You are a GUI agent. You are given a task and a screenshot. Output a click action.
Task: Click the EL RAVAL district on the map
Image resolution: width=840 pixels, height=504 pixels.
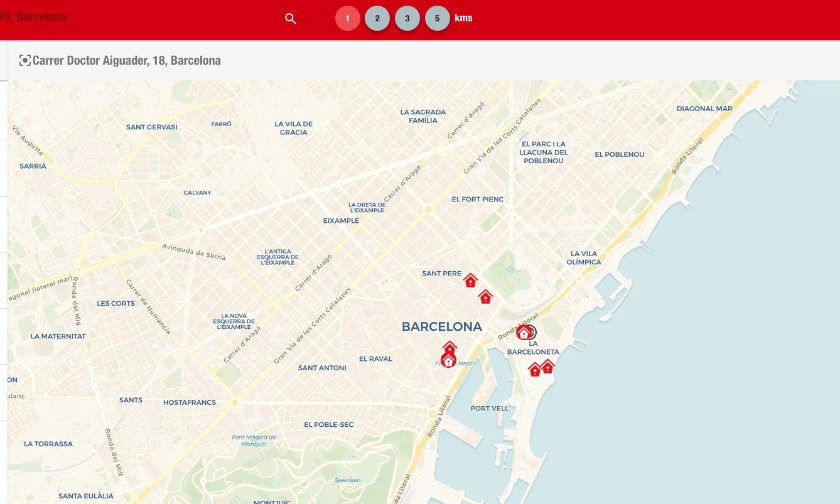click(375, 358)
